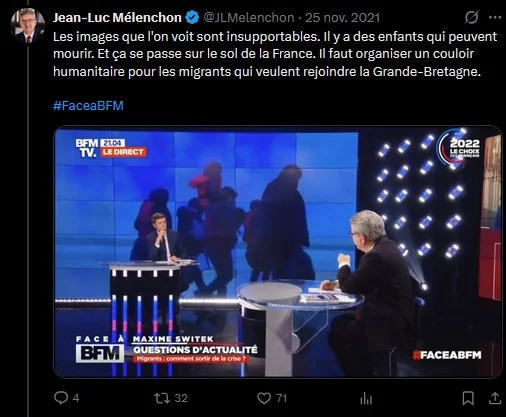The width and height of the screenshot is (506, 417).
Task: Click the like count 71
Action: (282, 398)
